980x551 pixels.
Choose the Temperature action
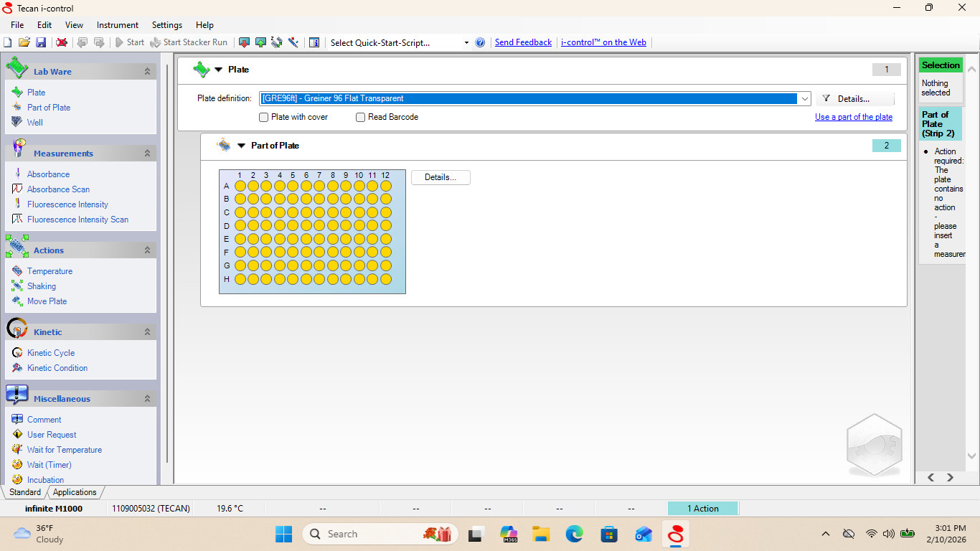(x=50, y=271)
